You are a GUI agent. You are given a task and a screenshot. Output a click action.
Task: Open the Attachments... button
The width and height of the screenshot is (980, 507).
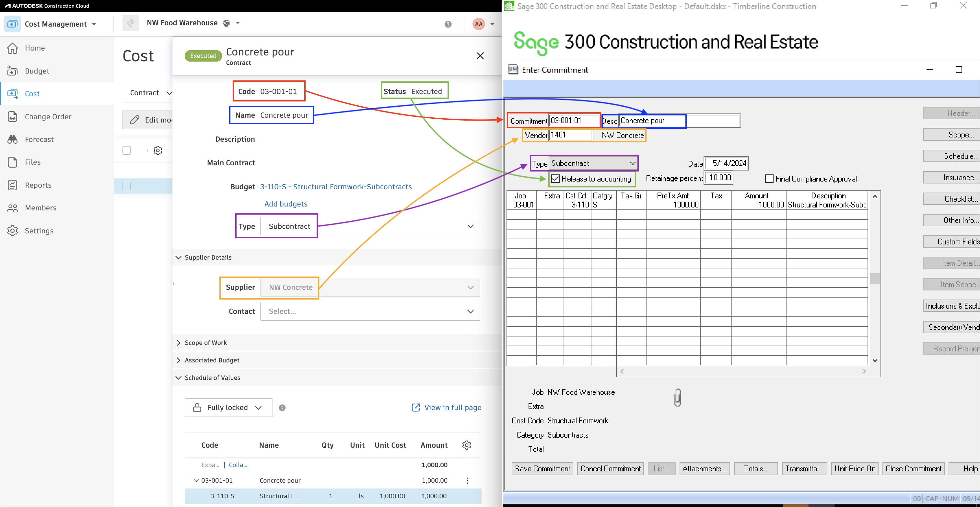(x=704, y=468)
